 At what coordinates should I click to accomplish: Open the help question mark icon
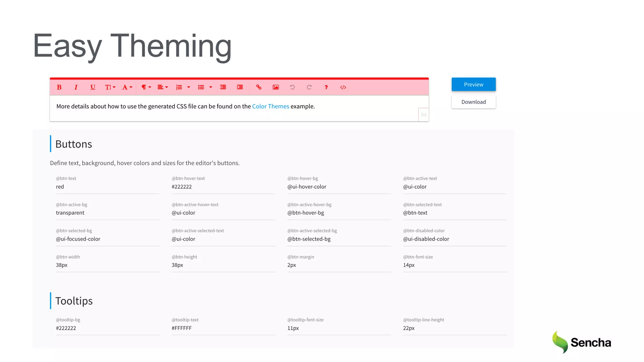click(326, 87)
